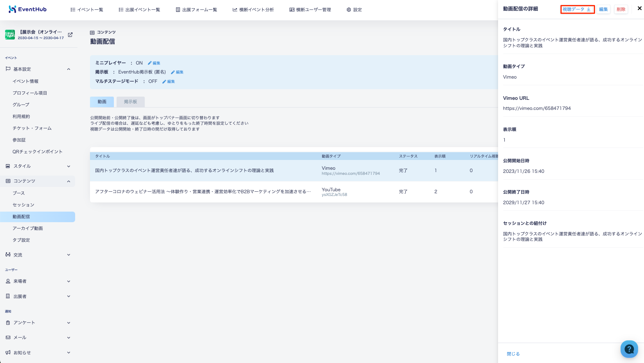Viewport: 644px width, 363px height.
Task: Select the 動画 tab
Action: [102, 102]
